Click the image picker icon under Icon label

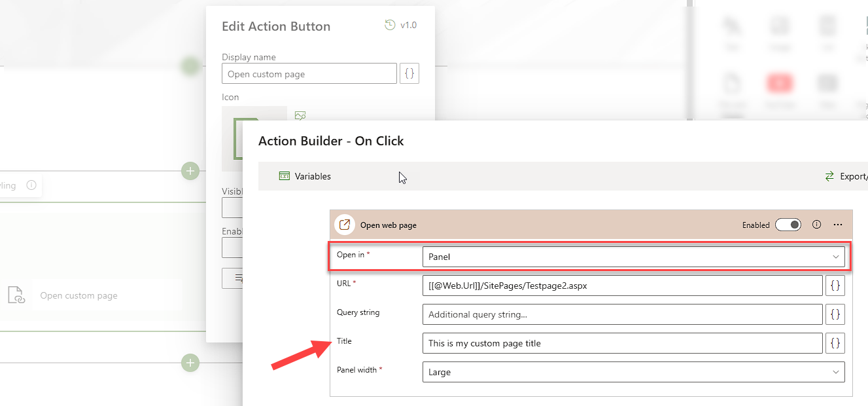(300, 115)
